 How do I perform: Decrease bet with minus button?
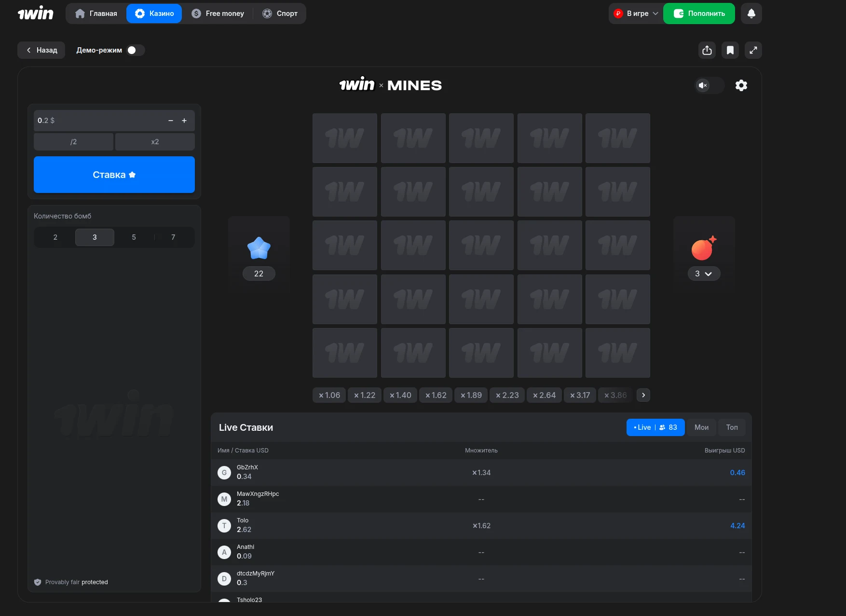tap(171, 121)
